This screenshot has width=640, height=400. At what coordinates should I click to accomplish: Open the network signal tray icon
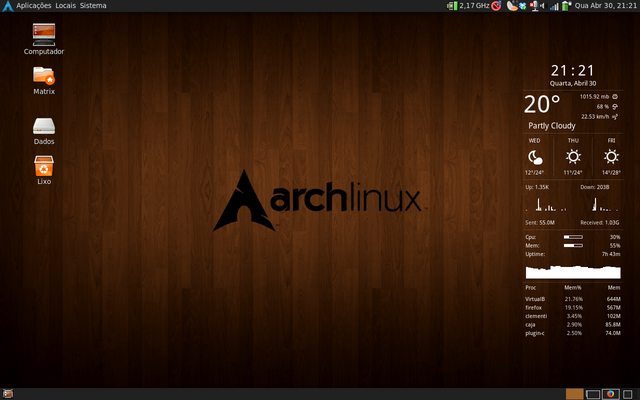point(554,6)
